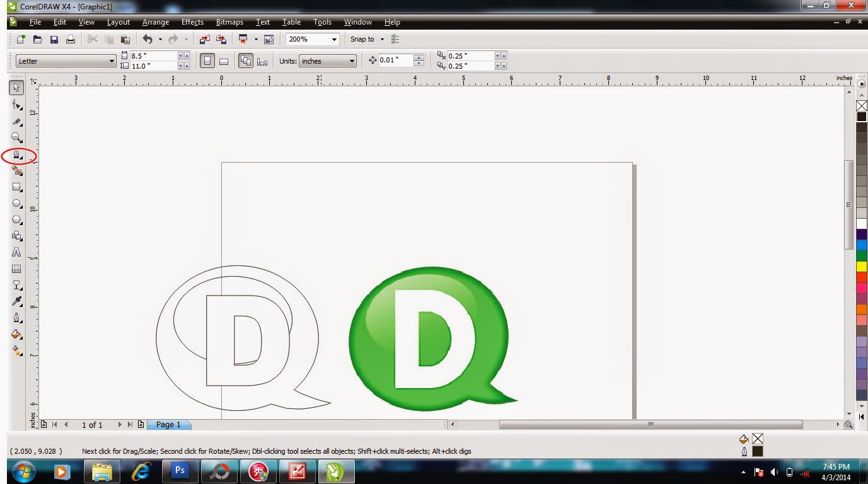
Task: Choose the Crop tool in the toolbox
Action: (17, 121)
